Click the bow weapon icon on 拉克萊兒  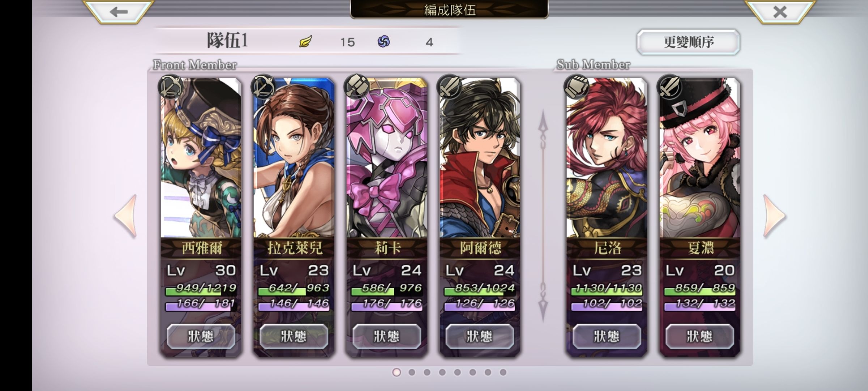click(263, 87)
